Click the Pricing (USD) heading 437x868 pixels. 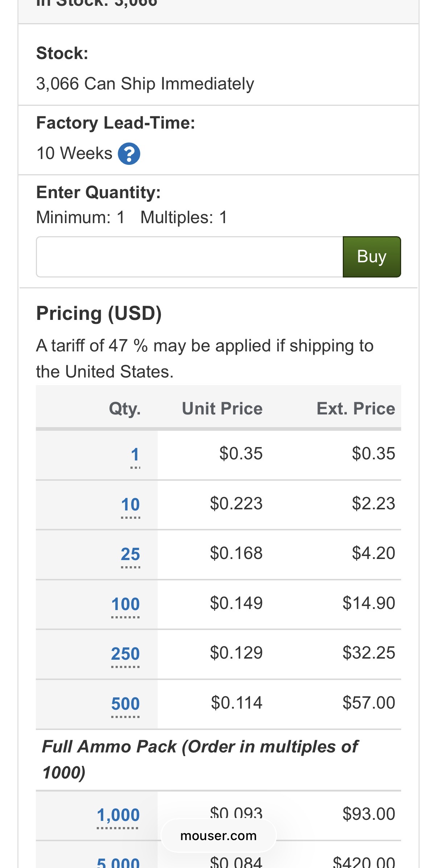point(99,313)
